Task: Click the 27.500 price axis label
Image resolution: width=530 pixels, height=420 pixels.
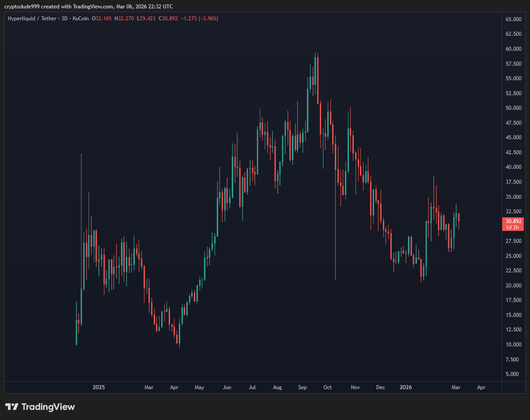Action: (514, 241)
